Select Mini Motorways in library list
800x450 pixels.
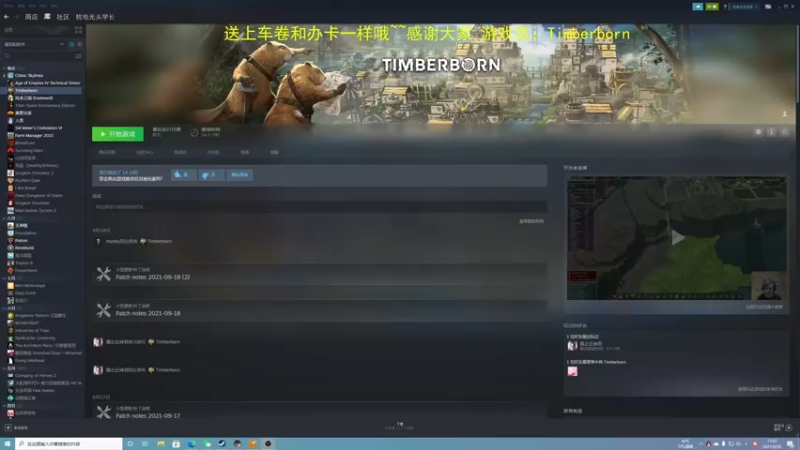tap(30, 286)
